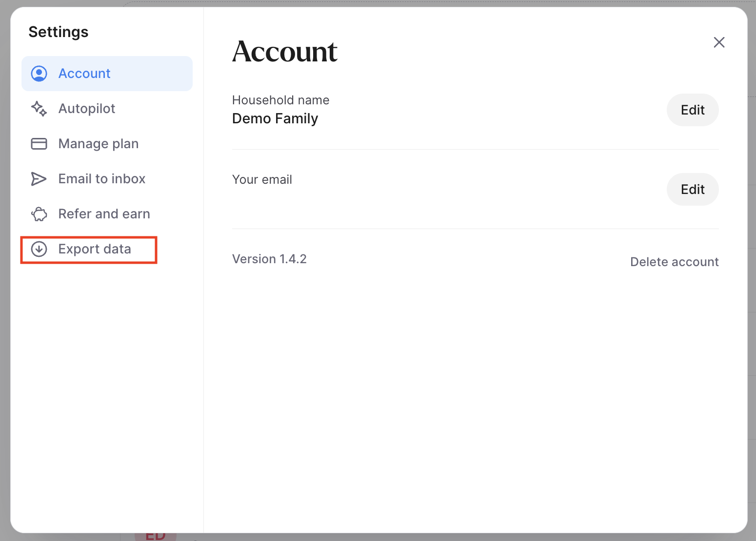Screen dimensions: 756x541
Task: Switch to Refer and earn page
Action: [x=104, y=214]
